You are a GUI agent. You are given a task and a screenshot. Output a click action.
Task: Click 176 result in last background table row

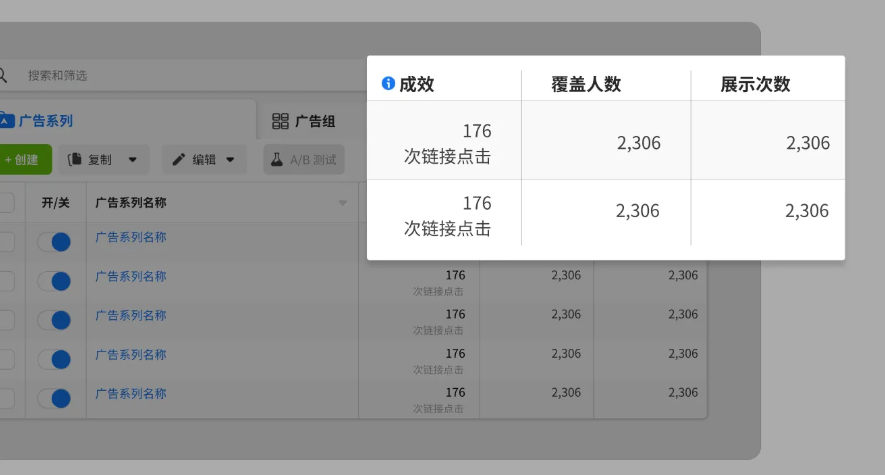coord(455,393)
